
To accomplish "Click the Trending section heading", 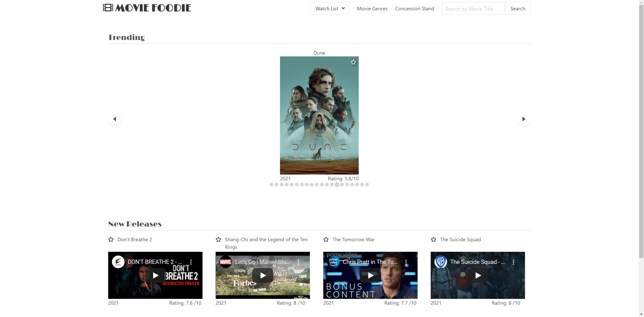I will pos(126,37).
